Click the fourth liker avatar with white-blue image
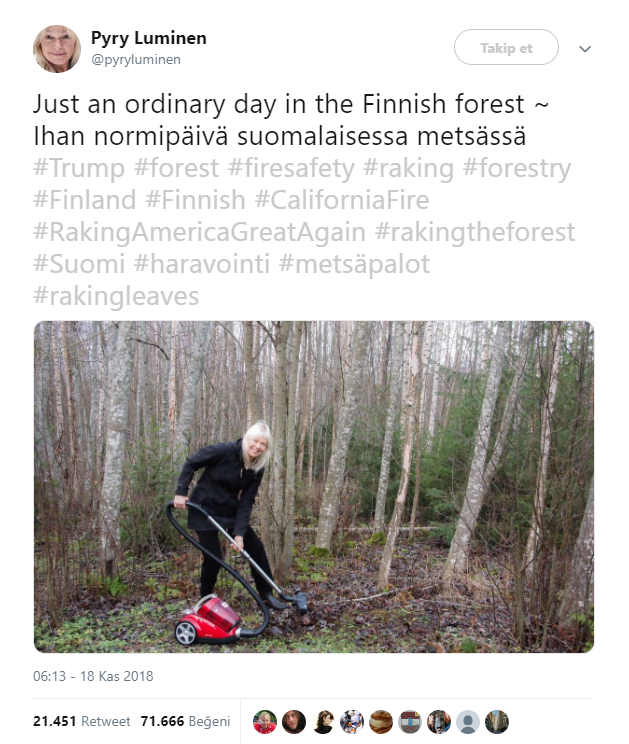This screenshot has height=744, width=629. 352,722
